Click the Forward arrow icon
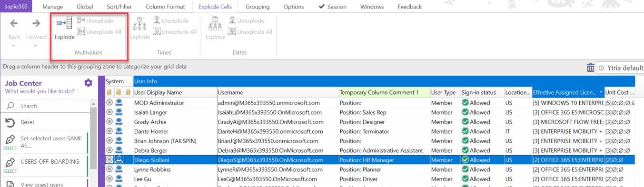This screenshot has width=644, height=187. (36, 23)
